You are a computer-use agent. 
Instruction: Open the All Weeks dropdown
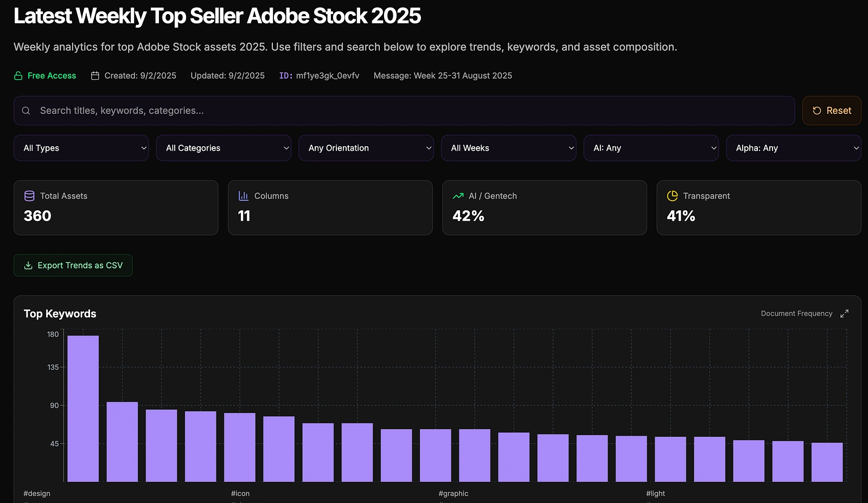pos(509,148)
